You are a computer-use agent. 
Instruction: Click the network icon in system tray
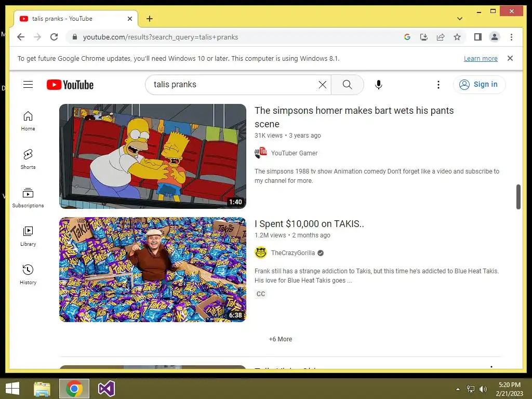tap(471, 389)
